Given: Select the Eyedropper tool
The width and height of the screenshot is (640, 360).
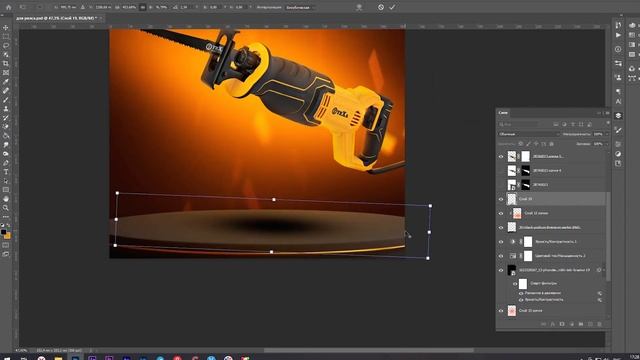Looking at the screenshot, I should click(6, 82).
